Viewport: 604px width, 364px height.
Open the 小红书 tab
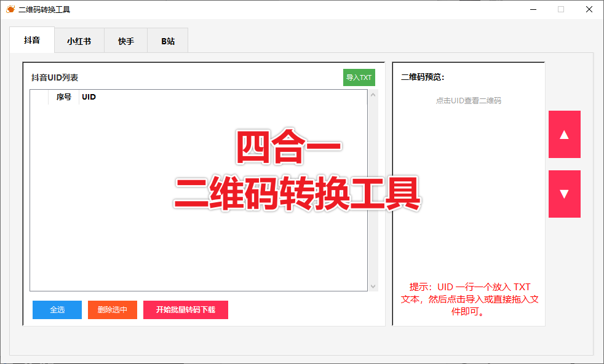[79, 41]
